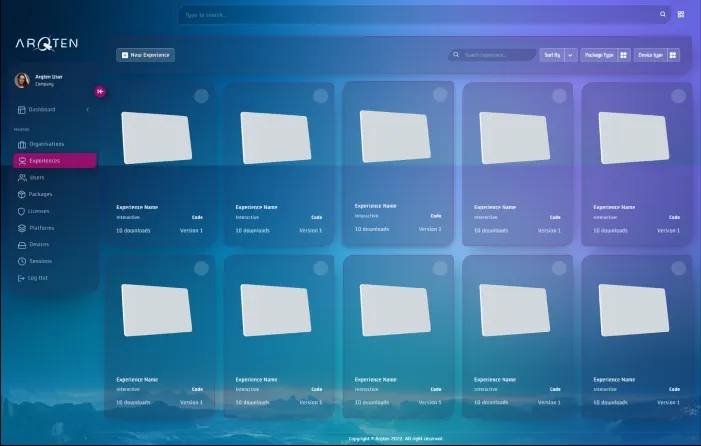Viewport: 701px width, 446px height.
Task: Select the highlighted Experiences menu item
Action: click(55, 161)
